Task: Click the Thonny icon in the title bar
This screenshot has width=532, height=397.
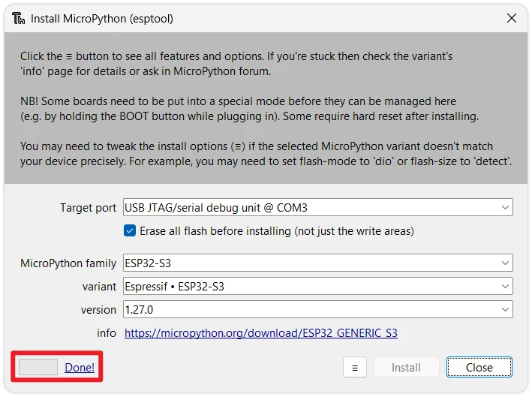Action: pos(18,18)
